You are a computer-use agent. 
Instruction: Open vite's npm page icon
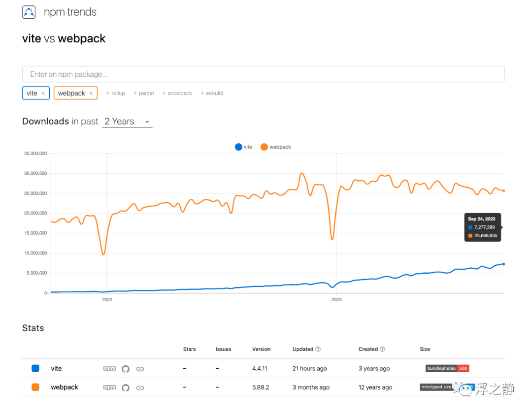[109, 369]
